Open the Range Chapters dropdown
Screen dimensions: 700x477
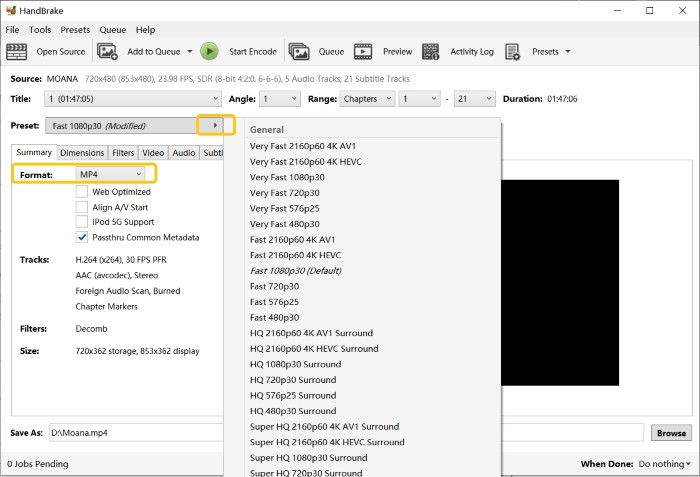366,99
